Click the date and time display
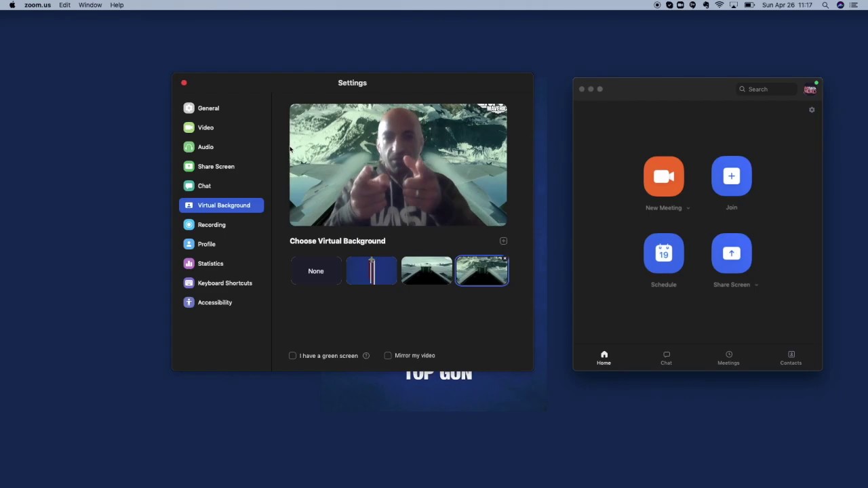This screenshot has width=868, height=488. (787, 5)
